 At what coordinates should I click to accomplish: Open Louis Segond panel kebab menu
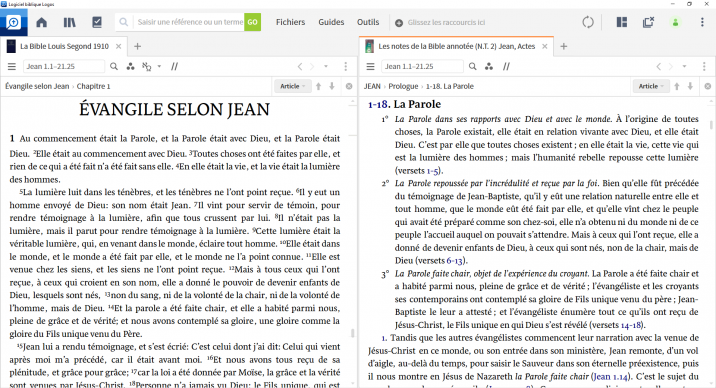point(346,67)
